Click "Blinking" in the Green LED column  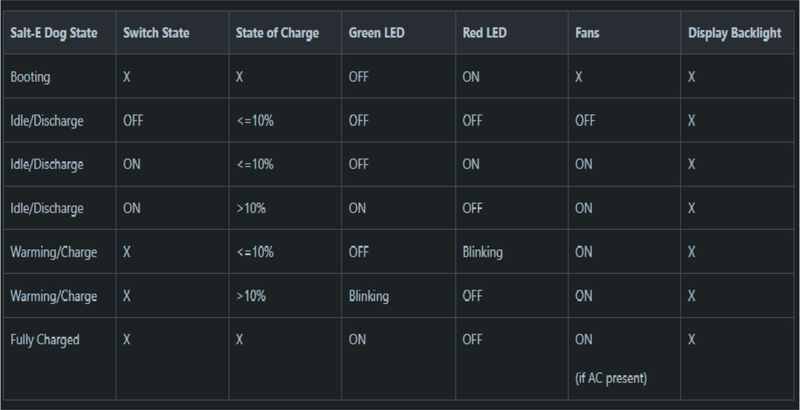369,296
